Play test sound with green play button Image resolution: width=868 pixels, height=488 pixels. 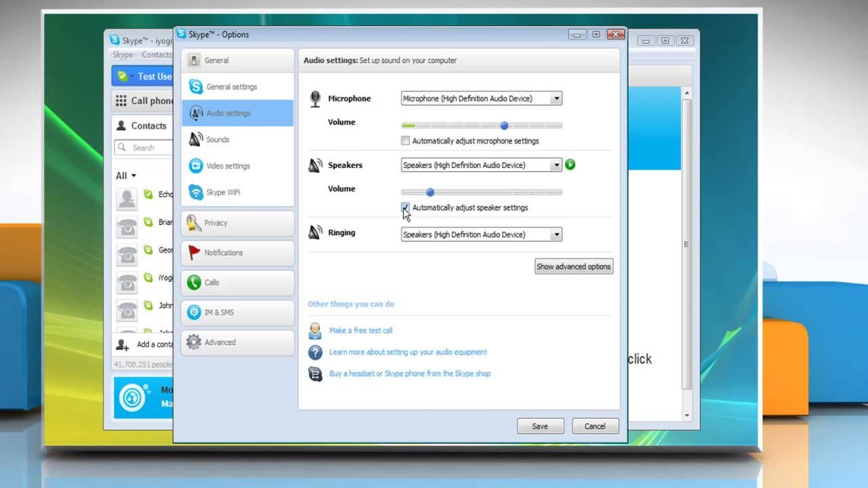click(x=570, y=165)
